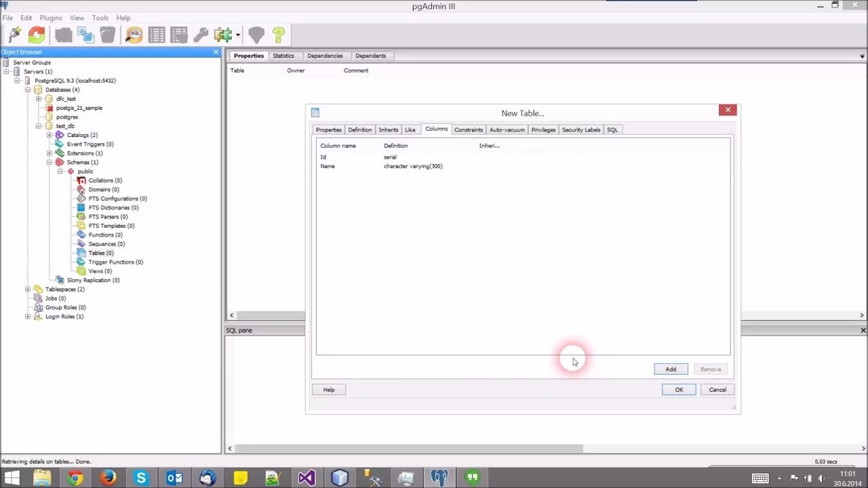Click the FTS Templates tree icon
This screenshot has width=868, height=488.
click(x=81, y=226)
